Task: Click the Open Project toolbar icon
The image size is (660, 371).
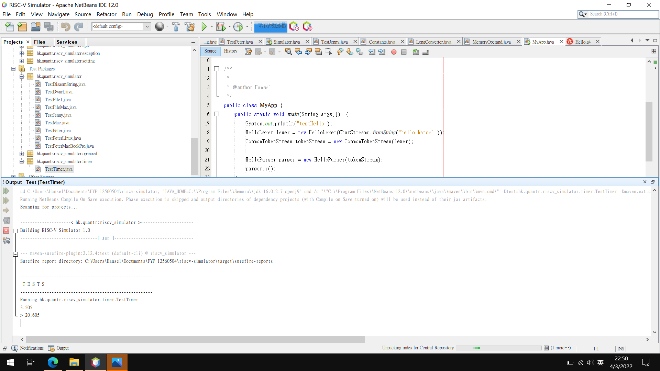Action: [35, 27]
